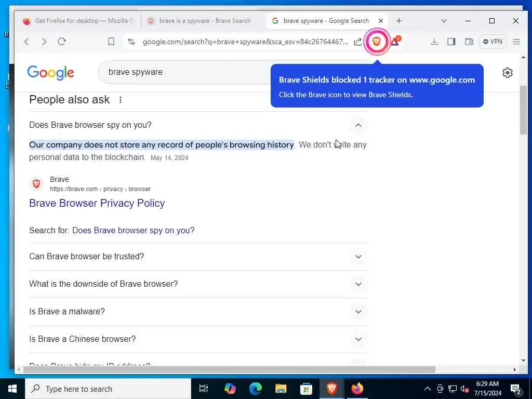Click the Brave favicon beside the result
This screenshot has height=399, width=532.
tap(36, 184)
